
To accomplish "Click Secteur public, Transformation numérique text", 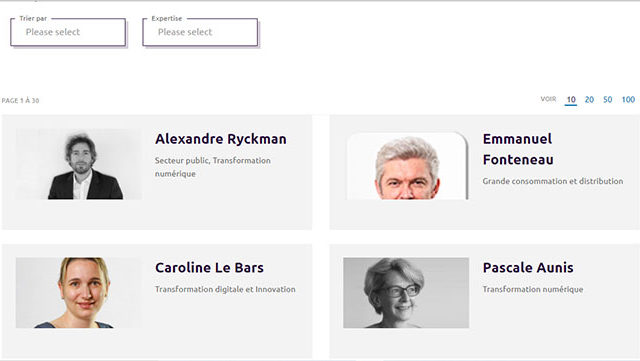I will 213,167.
